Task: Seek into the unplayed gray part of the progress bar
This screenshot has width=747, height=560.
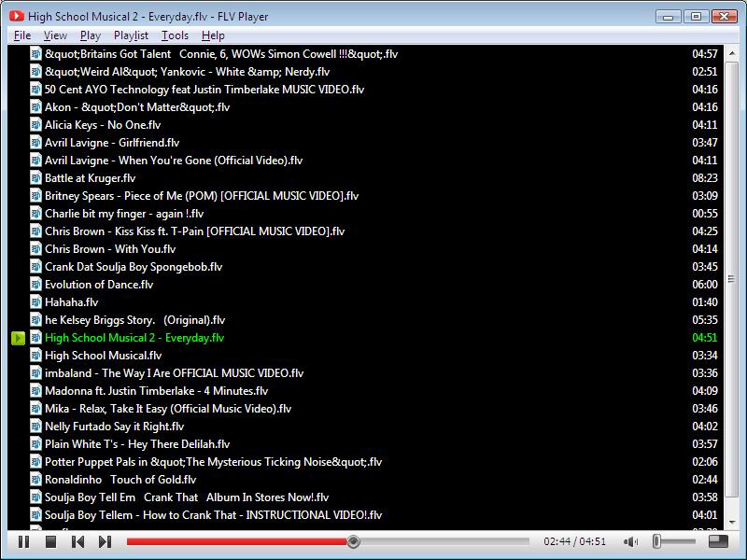Action: point(444,541)
